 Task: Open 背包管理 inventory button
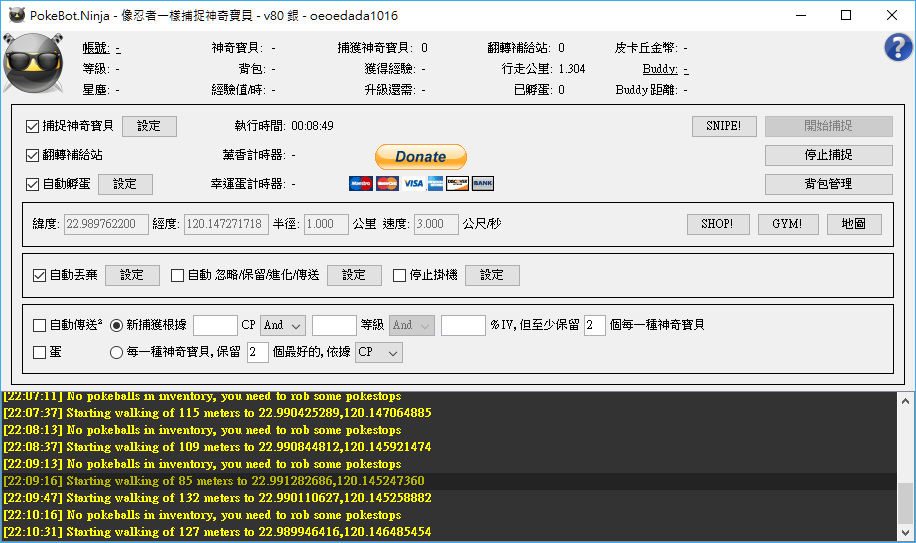(828, 185)
